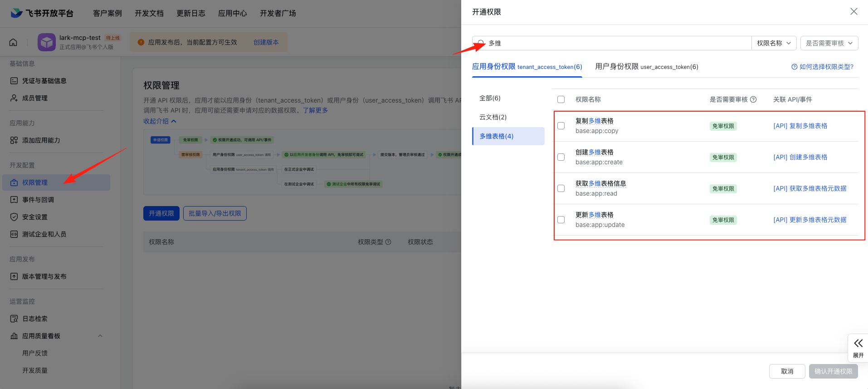Select the 全部(6) category filter
This screenshot has width=868, height=389.
coord(508,98)
